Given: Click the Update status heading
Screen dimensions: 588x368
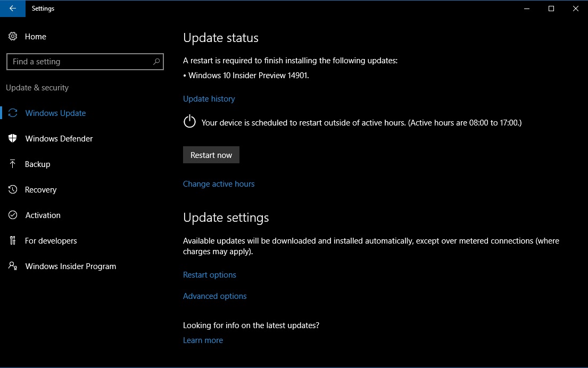Looking at the screenshot, I should coord(220,38).
